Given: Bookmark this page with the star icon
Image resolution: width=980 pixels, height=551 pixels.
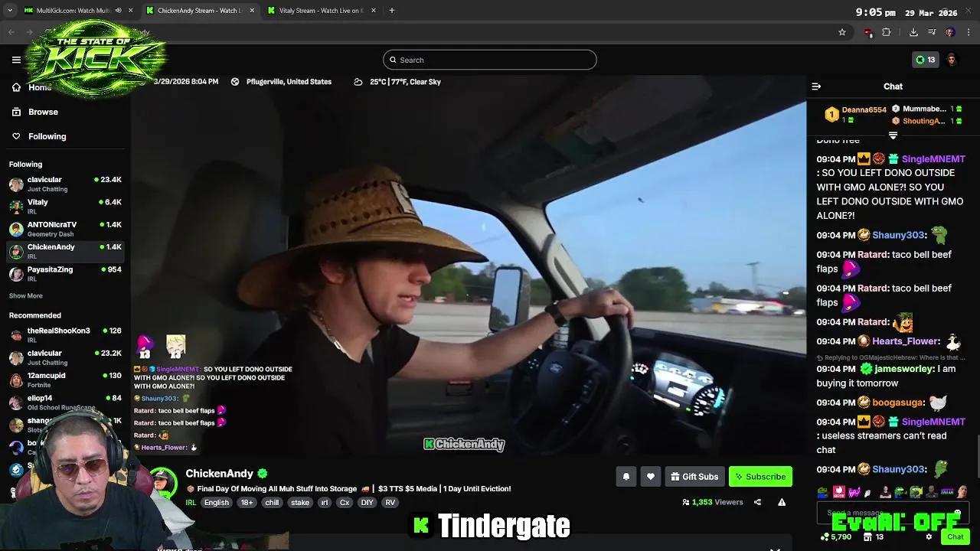Looking at the screenshot, I should pos(842,32).
